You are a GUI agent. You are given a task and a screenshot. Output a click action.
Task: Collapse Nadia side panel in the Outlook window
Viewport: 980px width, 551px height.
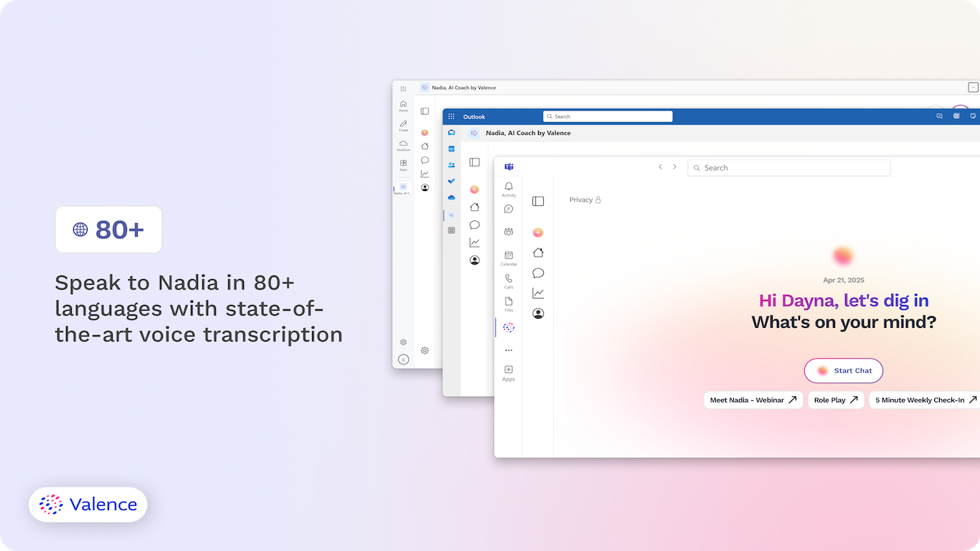pos(474,162)
